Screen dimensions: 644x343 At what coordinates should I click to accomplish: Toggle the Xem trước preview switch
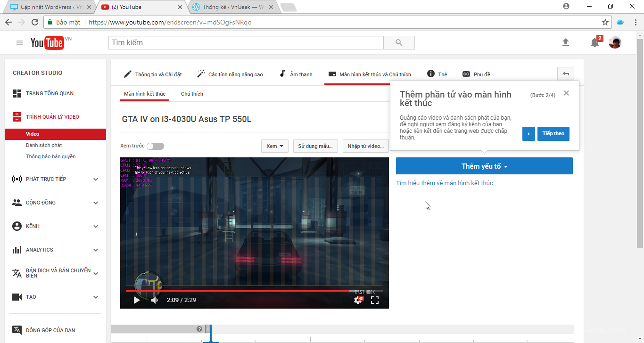pyautogui.click(x=156, y=146)
